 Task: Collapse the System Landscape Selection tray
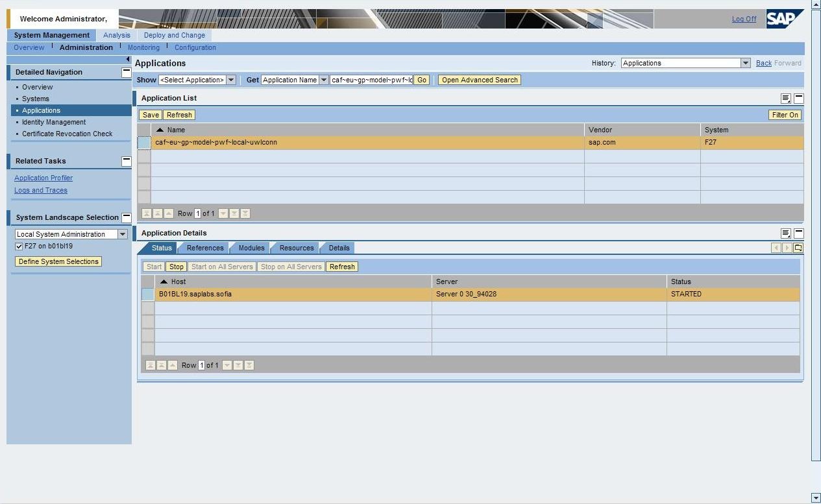coord(127,217)
